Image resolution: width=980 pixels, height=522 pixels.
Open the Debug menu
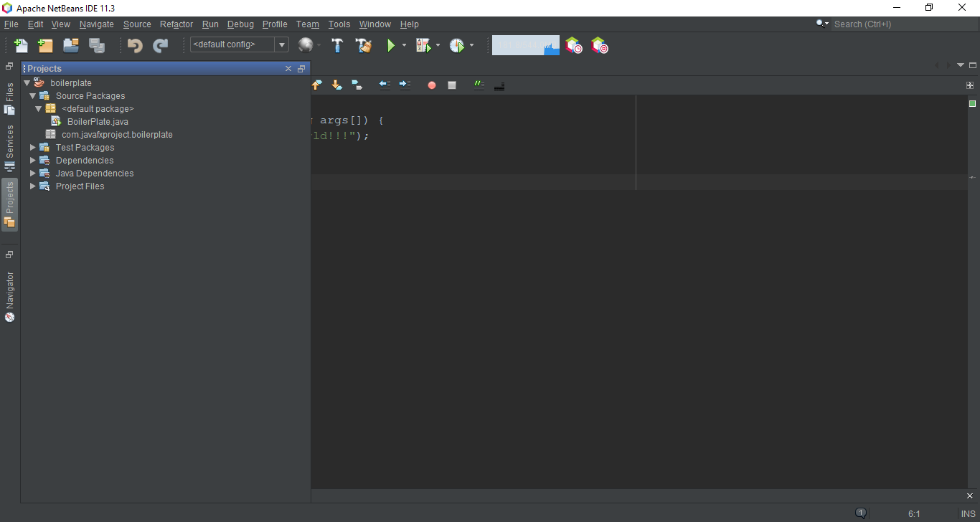pos(241,24)
